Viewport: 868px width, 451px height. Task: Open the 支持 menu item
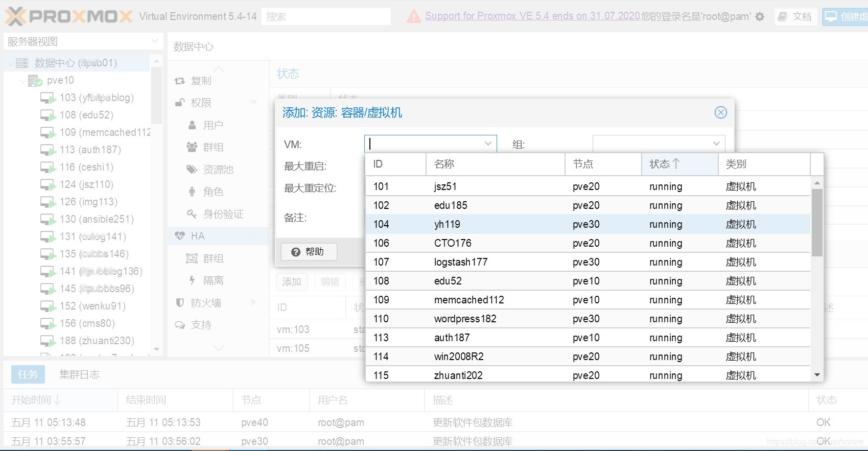[x=218, y=325]
